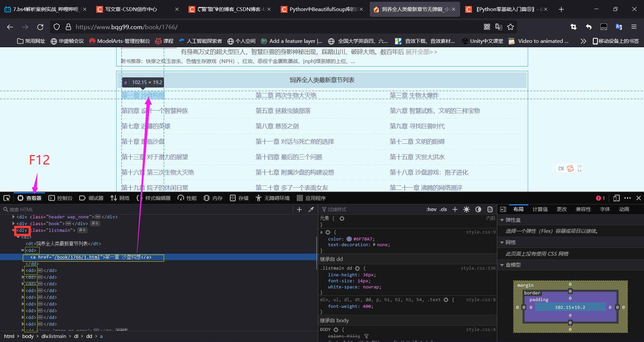Click the eyedropper color picker icon
Viewport: 644px width, 342px height.
(311, 209)
